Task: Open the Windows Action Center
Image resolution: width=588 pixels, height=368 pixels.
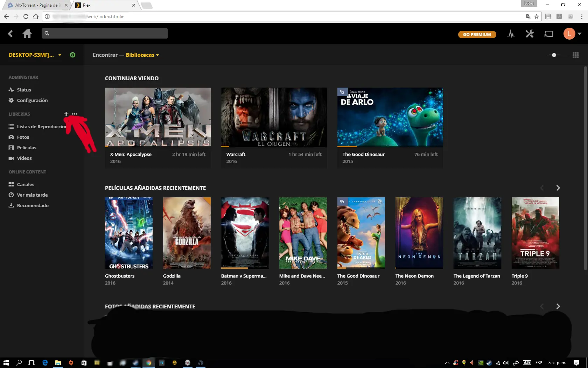Action: [x=576, y=363]
